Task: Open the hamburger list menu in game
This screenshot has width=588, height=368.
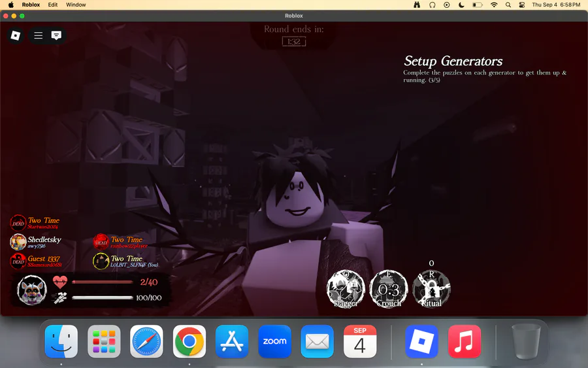Action: 39,36
